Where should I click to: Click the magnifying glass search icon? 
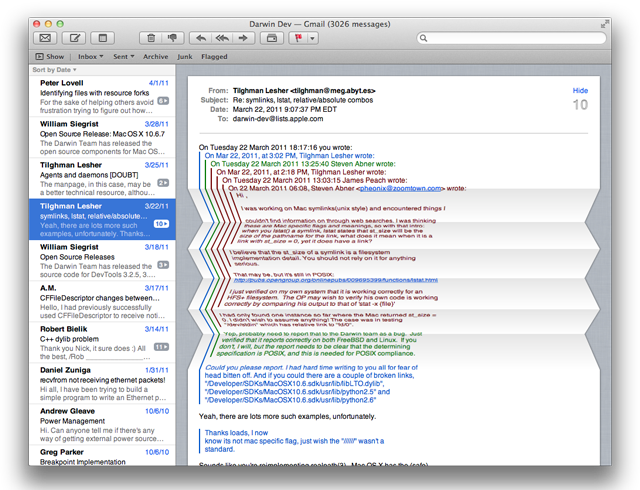[x=424, y=38]
